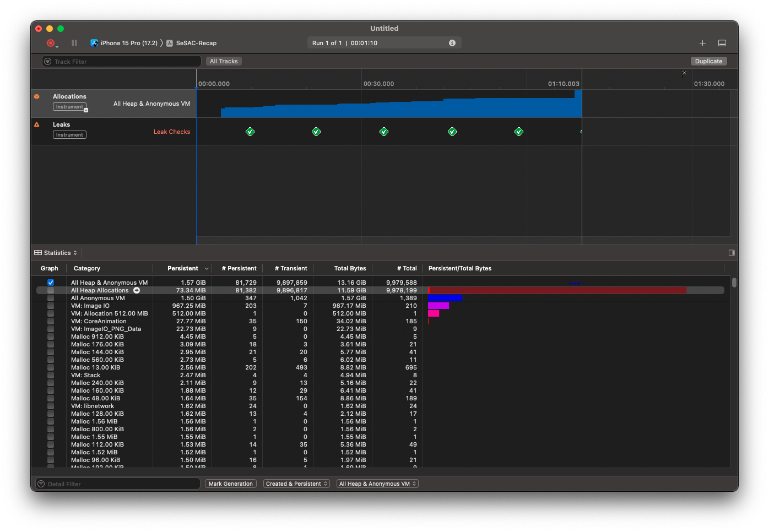The width and height of the screenshot is (769, 532).
Task: Select the All Heap Allocations row
Action: (380, 290)
